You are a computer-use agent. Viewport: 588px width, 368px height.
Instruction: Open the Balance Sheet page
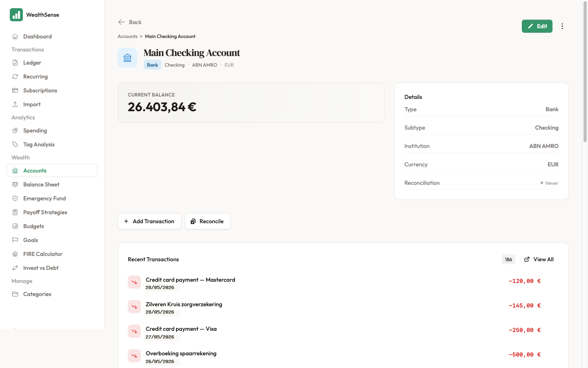click(x=52, y=184)
